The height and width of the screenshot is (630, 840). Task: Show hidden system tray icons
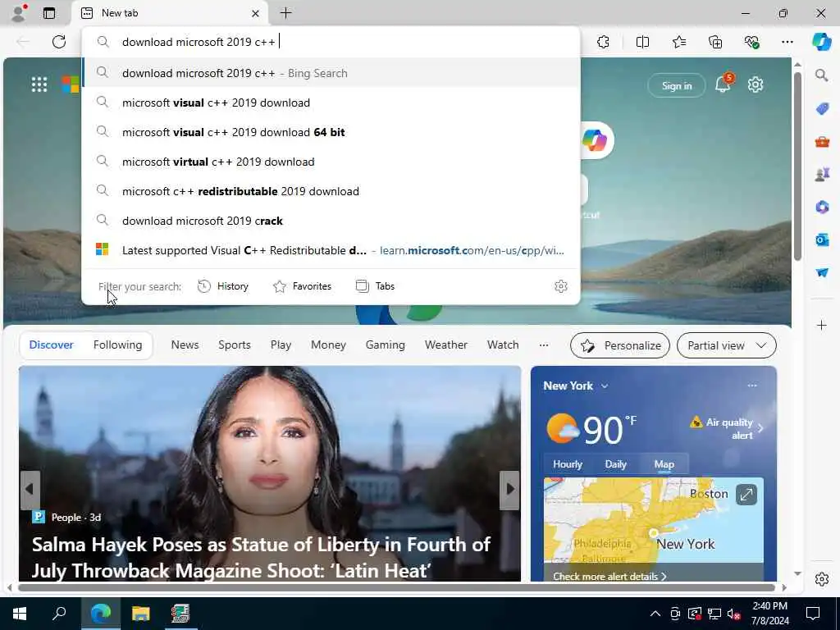[x=655, y=614]
